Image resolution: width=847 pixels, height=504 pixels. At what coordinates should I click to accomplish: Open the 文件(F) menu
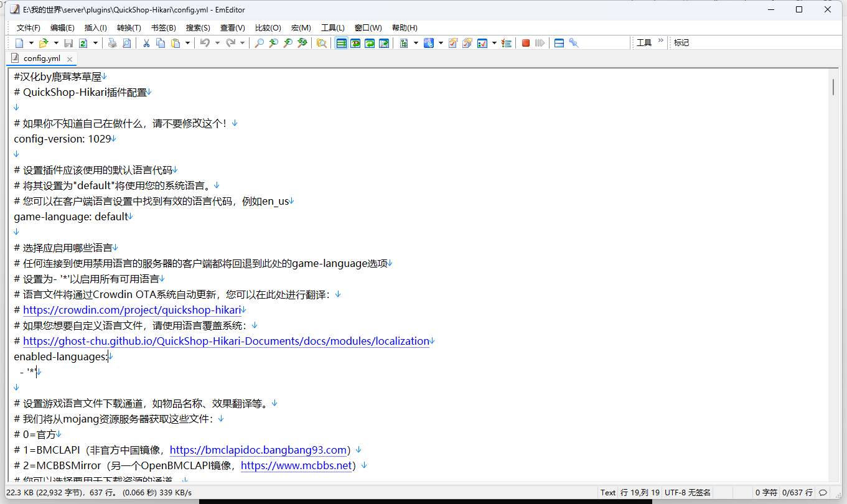tap(29, 28)
